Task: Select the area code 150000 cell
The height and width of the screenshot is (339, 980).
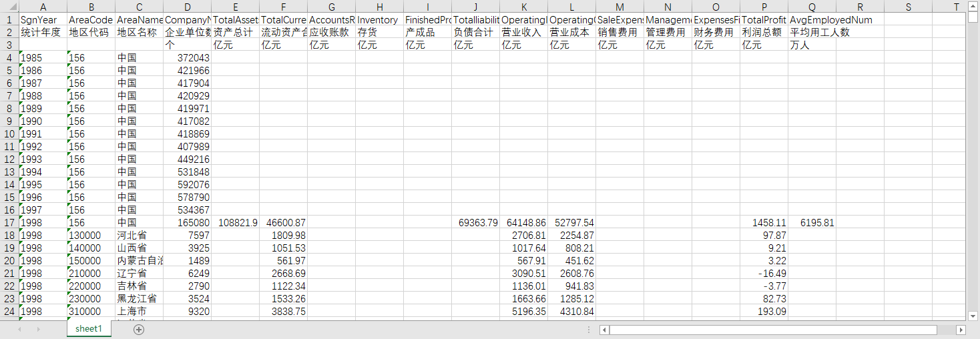Action: click(91, 260)
